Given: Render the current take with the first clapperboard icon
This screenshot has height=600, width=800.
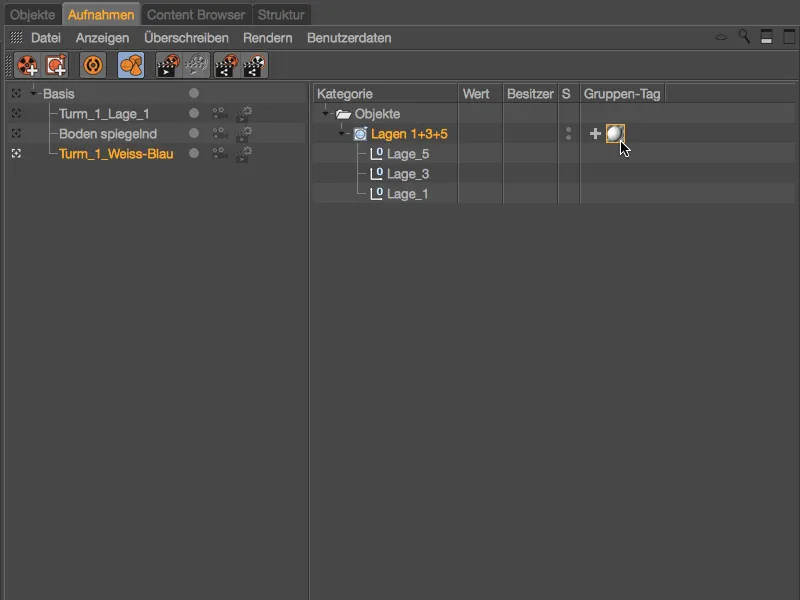Looking at the screenshot, I should (168, 65).
